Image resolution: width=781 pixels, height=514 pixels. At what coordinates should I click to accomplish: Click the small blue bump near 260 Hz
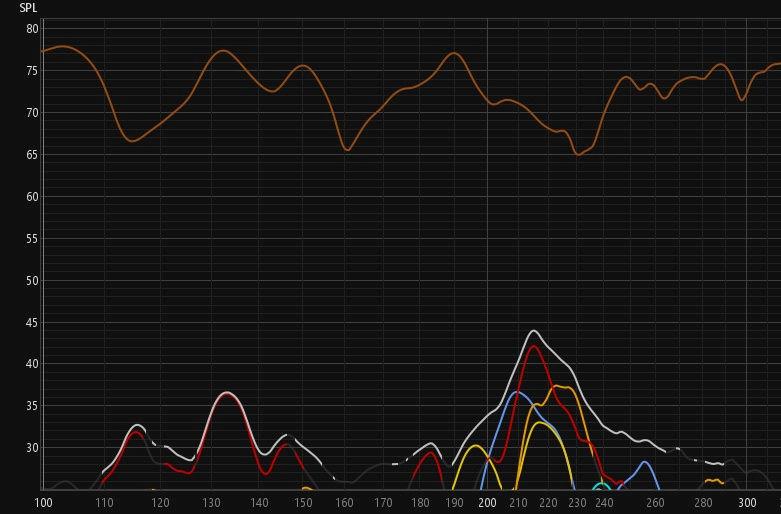pos(646,463)
